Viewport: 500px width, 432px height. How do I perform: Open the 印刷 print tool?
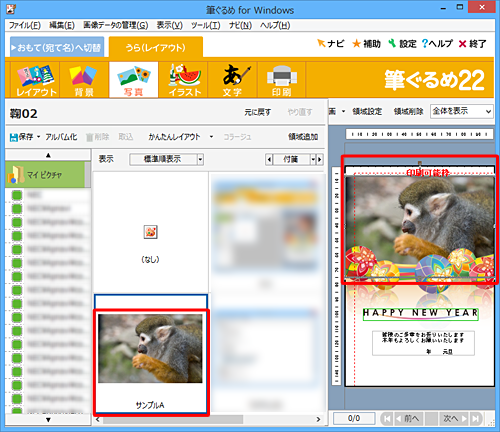click(282, 80)
